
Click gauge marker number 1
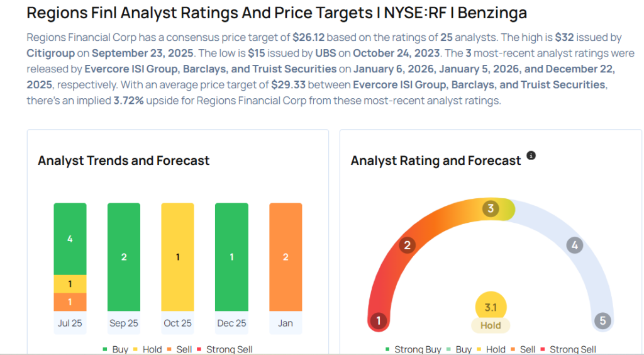pos(379,321)
